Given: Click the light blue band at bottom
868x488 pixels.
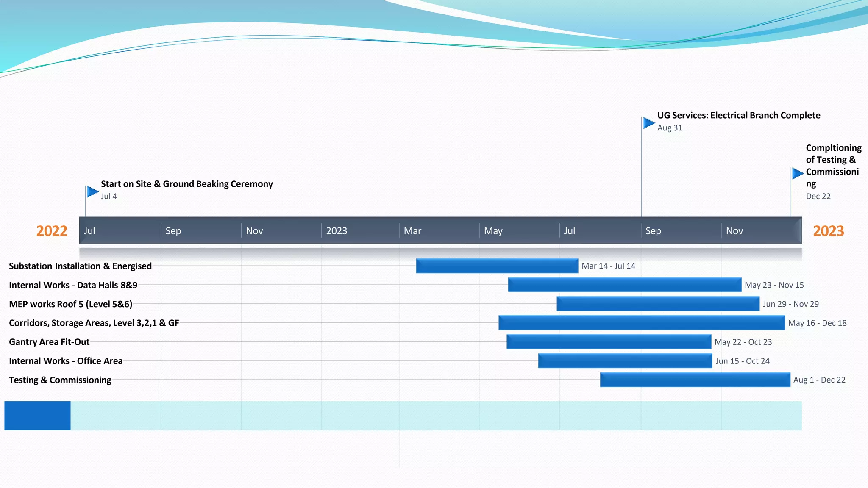Looking at the screenshot, I should 436,416.
